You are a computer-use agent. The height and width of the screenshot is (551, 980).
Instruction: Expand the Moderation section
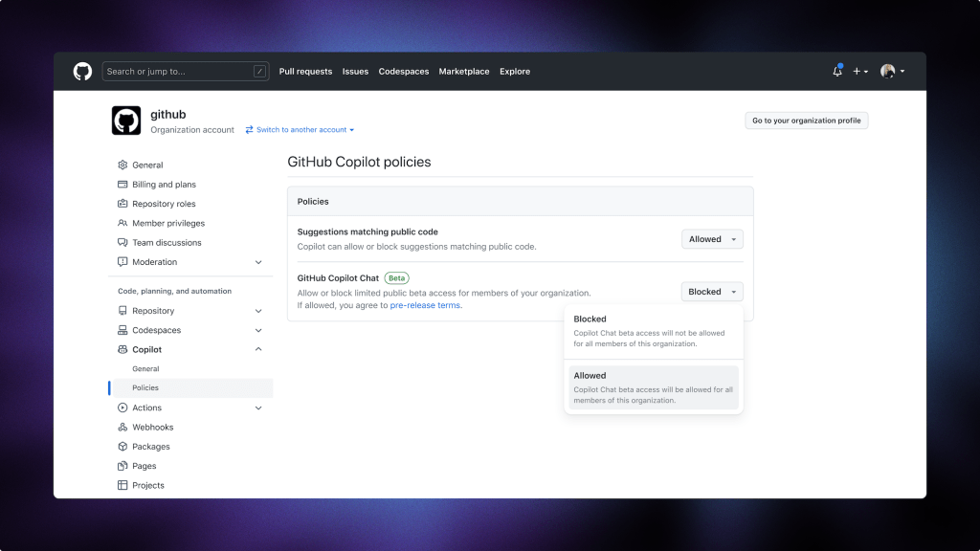point(257,261)
